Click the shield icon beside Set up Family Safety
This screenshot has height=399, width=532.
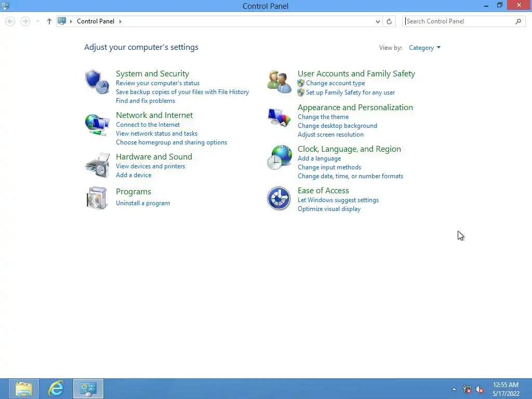301,92
